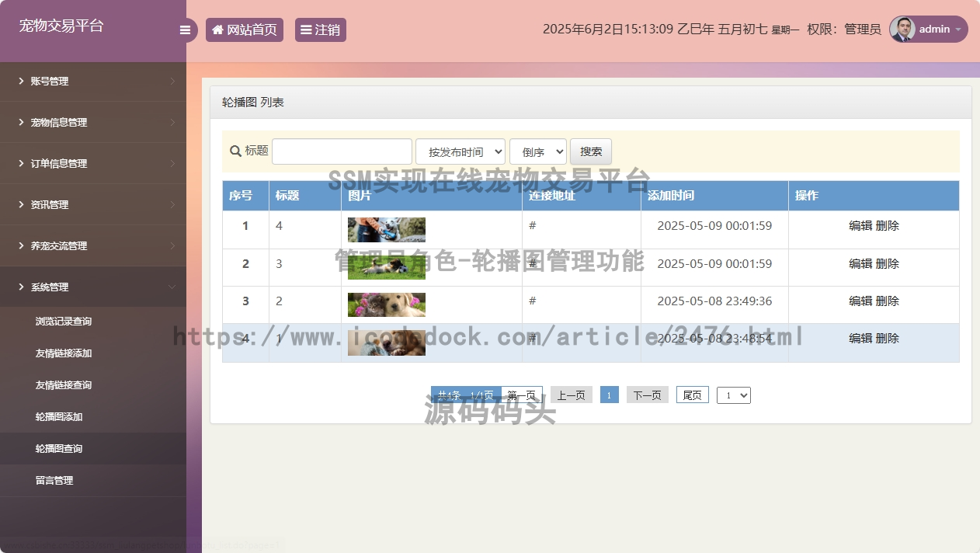
Task: Expand the 订单信息管理 menu
Action: pyautogui.click(x=93, y=163)
